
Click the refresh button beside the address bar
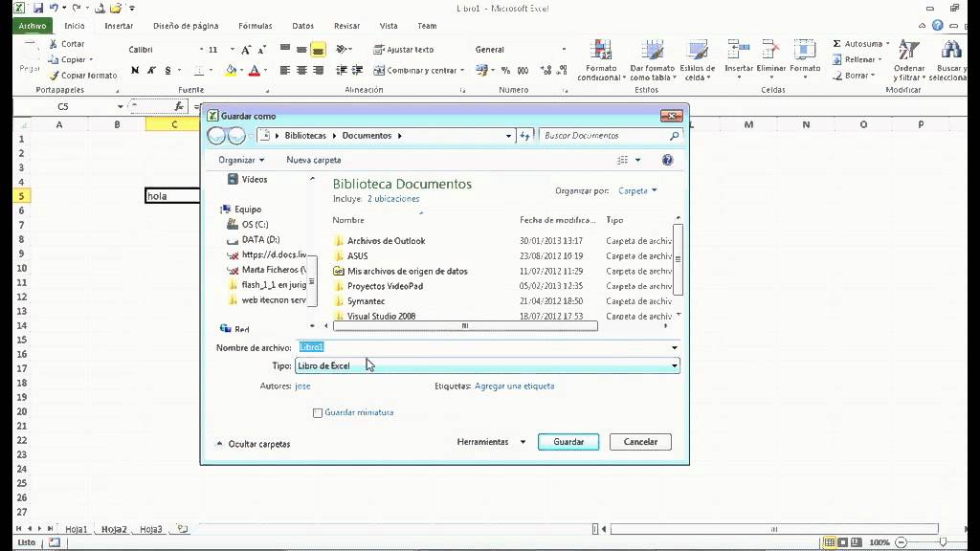(x=524, y=136)
